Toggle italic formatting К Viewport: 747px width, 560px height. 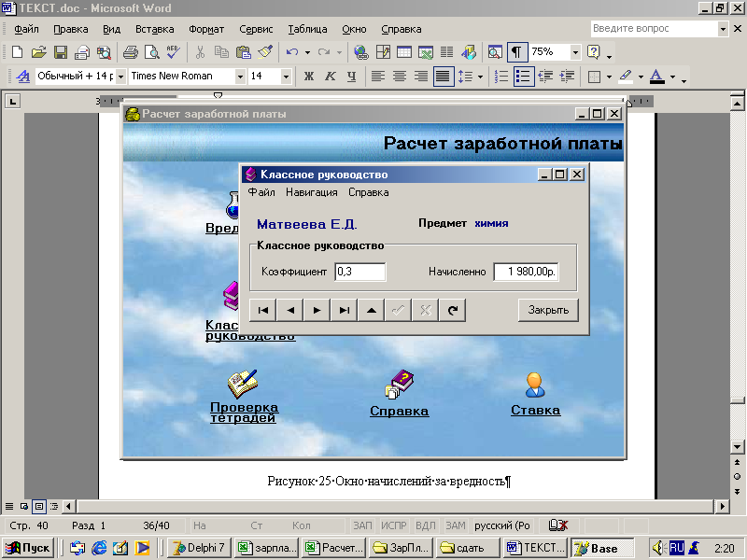point(331,77)
